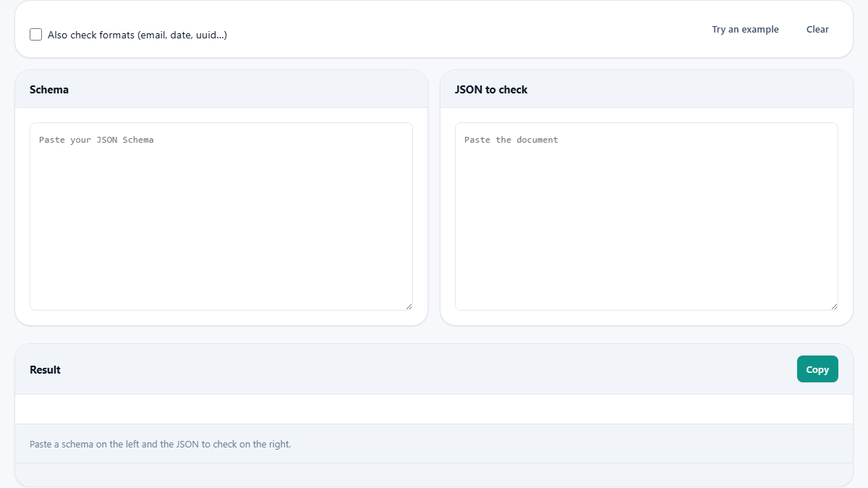Focus the Paste the document textarea
The height and width of the screenshot is (488, 868).
coord(647,216)
